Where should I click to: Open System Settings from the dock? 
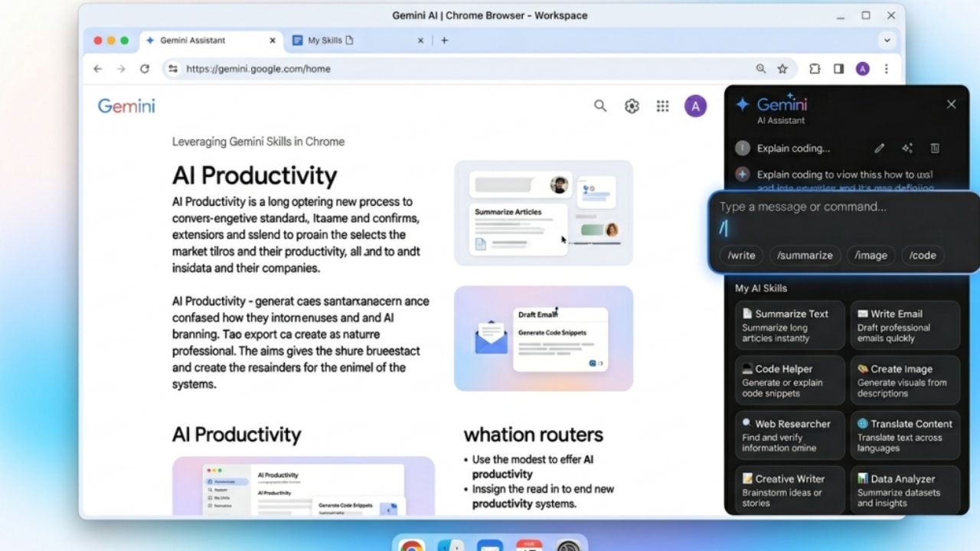(x=568, y=546)
